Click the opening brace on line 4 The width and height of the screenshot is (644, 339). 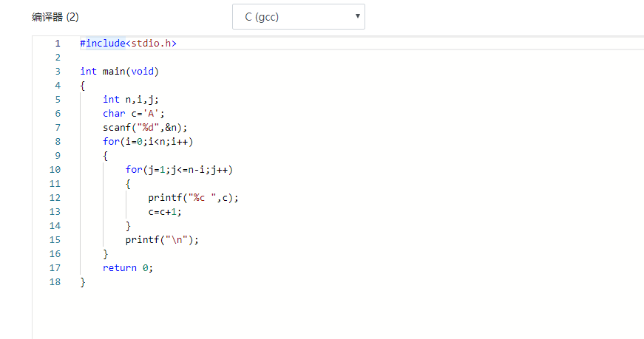83,86
